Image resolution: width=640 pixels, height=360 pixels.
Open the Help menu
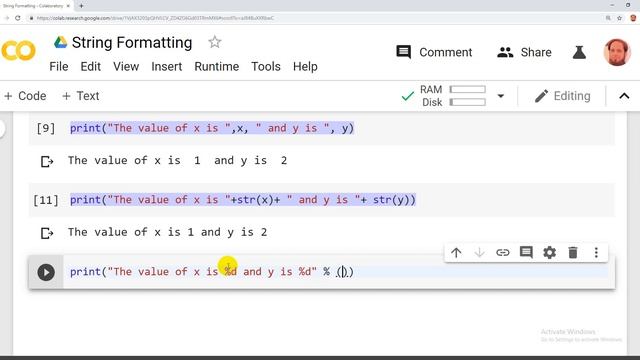[305, 67]
